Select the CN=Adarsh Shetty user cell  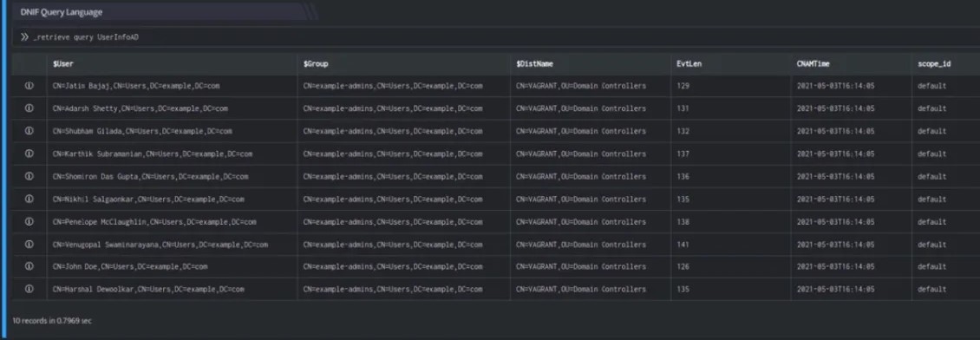coord(172,108)
